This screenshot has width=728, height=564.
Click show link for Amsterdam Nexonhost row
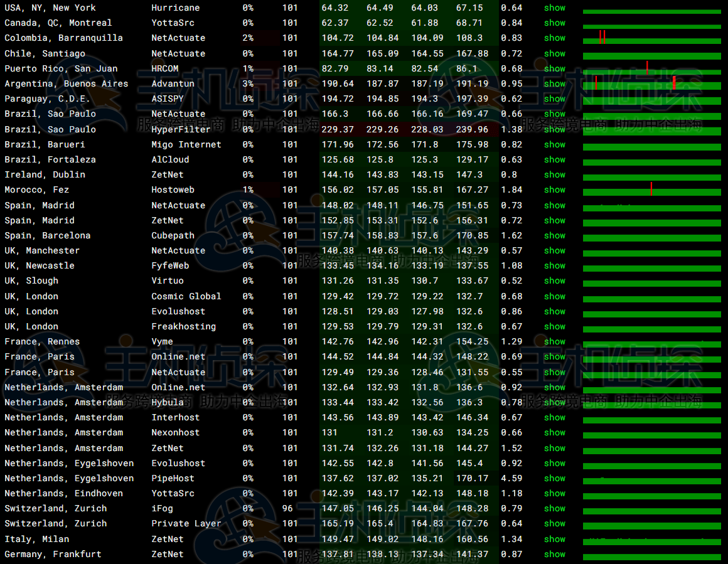click(x=554, y=433)
